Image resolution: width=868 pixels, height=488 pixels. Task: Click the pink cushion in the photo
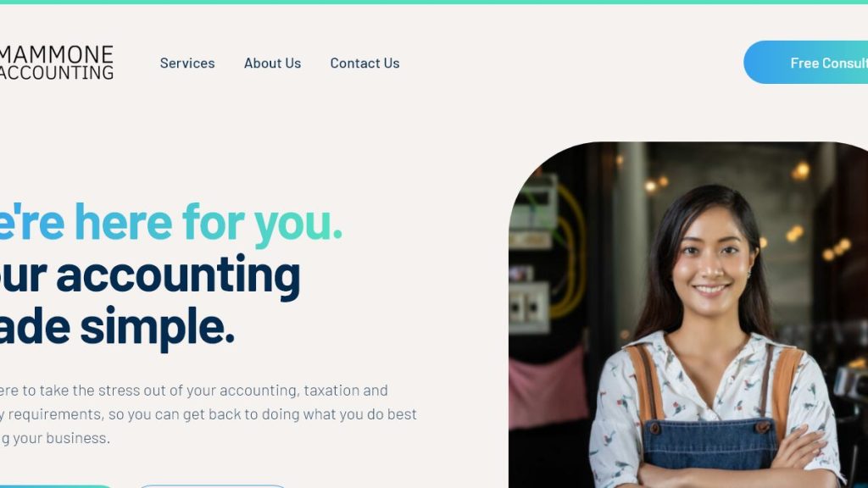(x=547, y=388)
